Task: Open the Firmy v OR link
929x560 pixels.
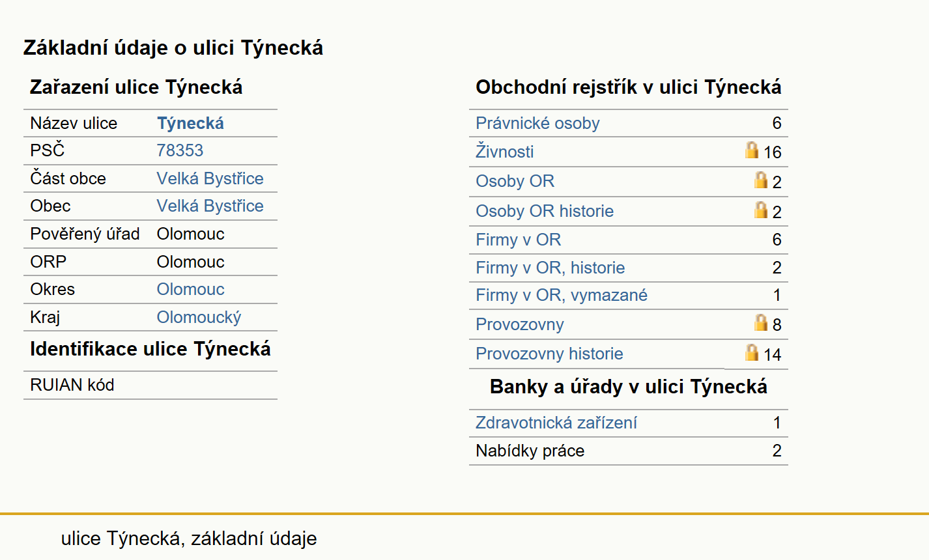Action: 518,240
